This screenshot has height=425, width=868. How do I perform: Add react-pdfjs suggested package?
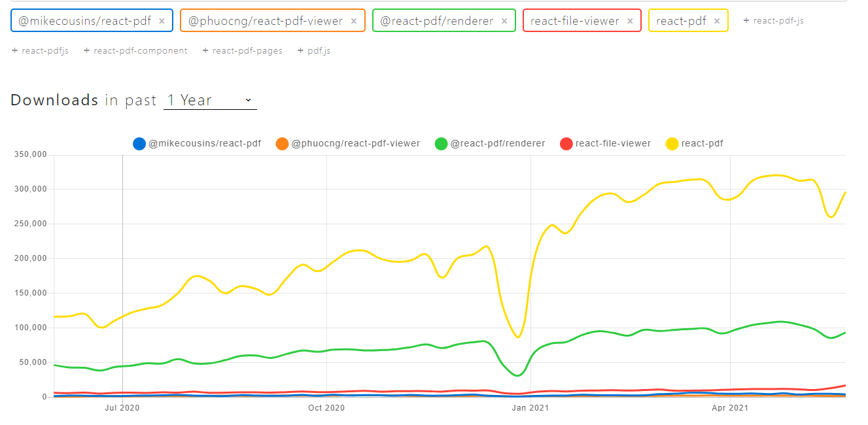(x=41, y=51)
